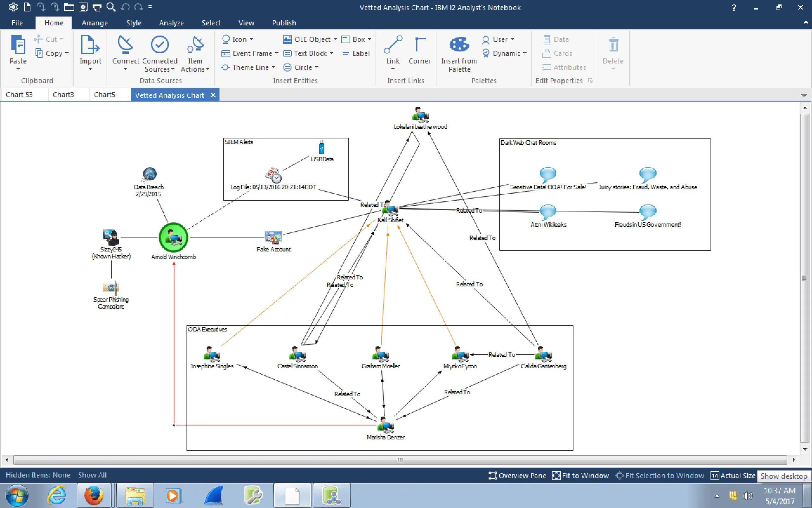This screenshot has height=508, width=812.
Task: Open the Event Frame dropdown
Action: coord(277,53)
